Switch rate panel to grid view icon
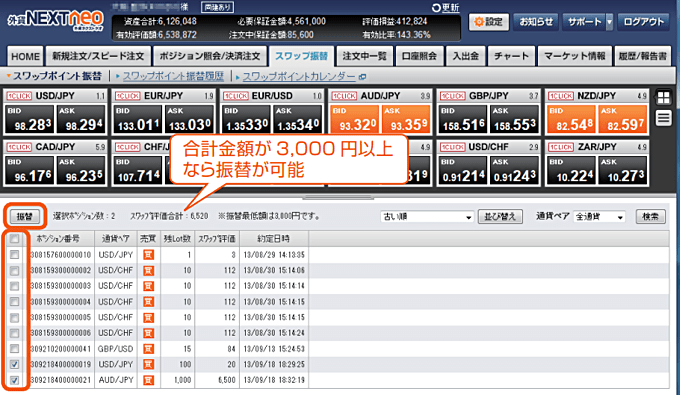Viewport: 680px width, 395px height. [664, 98]
